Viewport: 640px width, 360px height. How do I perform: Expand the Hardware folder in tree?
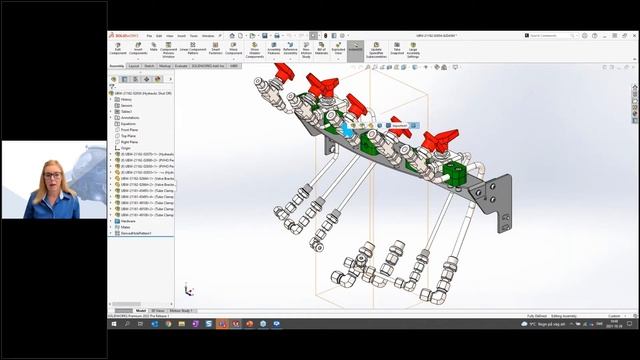[x=111, y=221]
